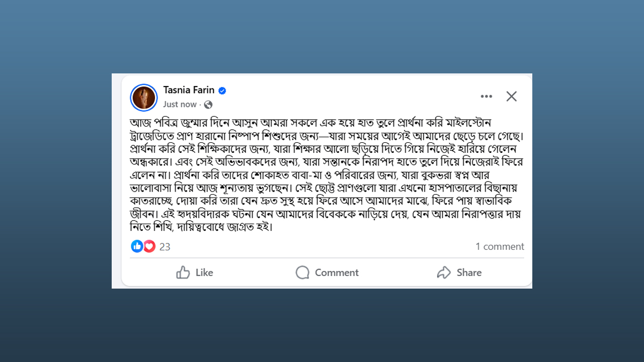Click the thumbs-up outline icon

click(183, 273)
